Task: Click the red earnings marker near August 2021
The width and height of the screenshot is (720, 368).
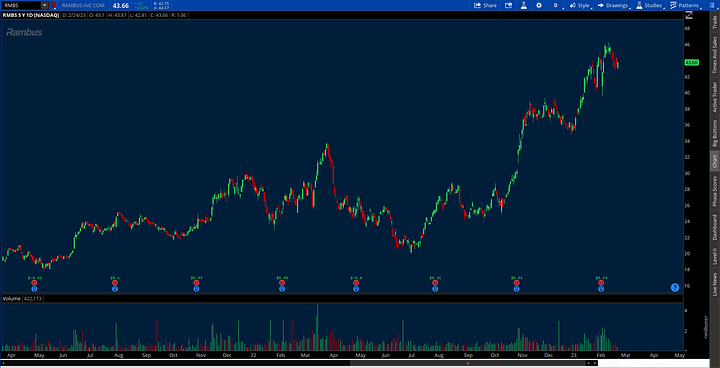Action: pyautogui.click(x=115, y=283)
